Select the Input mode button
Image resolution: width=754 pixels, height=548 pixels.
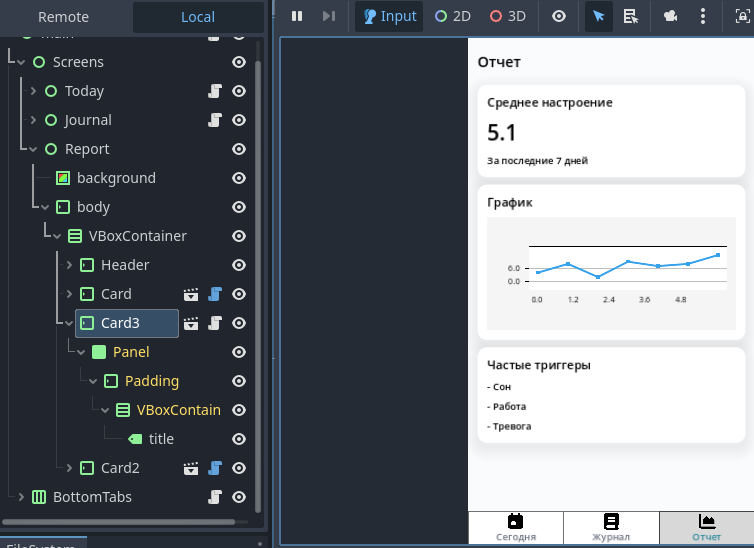tap(390, 16)
